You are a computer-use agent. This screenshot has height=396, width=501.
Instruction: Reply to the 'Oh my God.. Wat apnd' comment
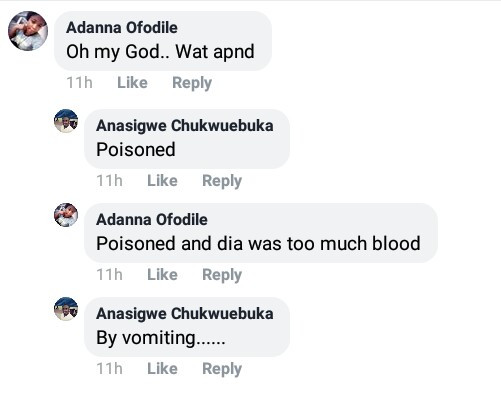pyautogui.click(x=192, y=83)
